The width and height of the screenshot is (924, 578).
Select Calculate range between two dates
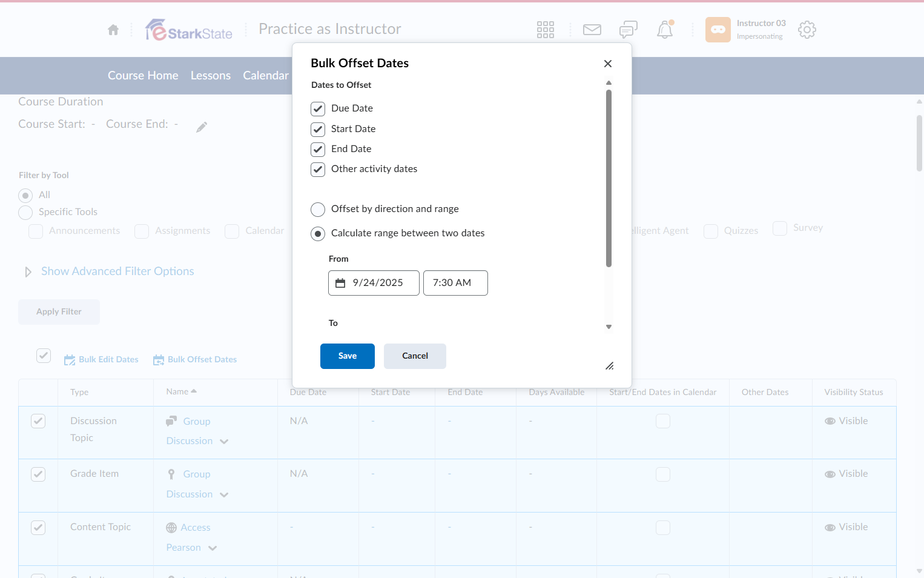point(318,234)
